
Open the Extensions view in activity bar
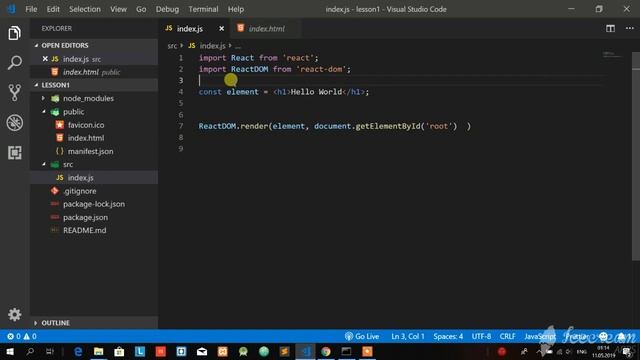point(14,153)
